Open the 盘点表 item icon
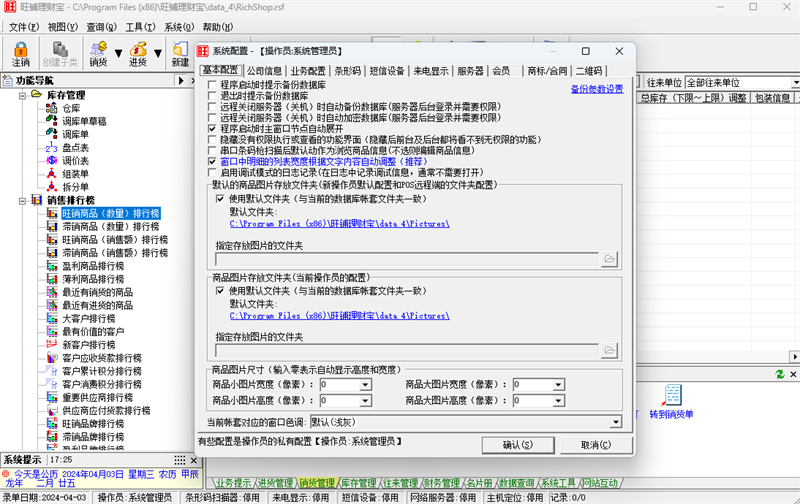This screenshot has height=504, width=800. pyautogui.click(x=52, y=147)
